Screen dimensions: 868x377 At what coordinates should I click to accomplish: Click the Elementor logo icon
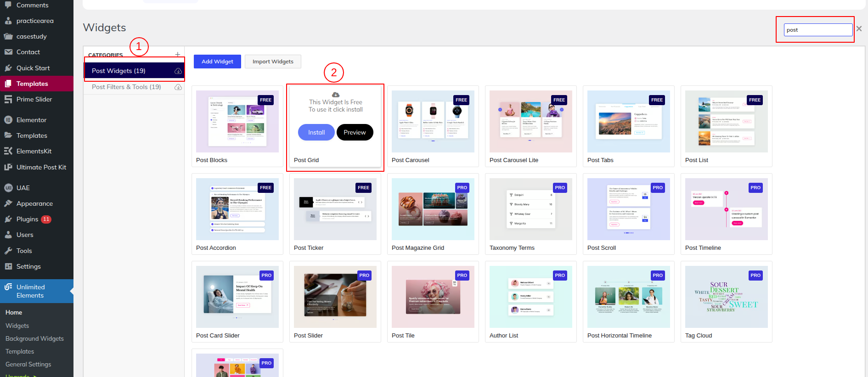click(8, 120)
